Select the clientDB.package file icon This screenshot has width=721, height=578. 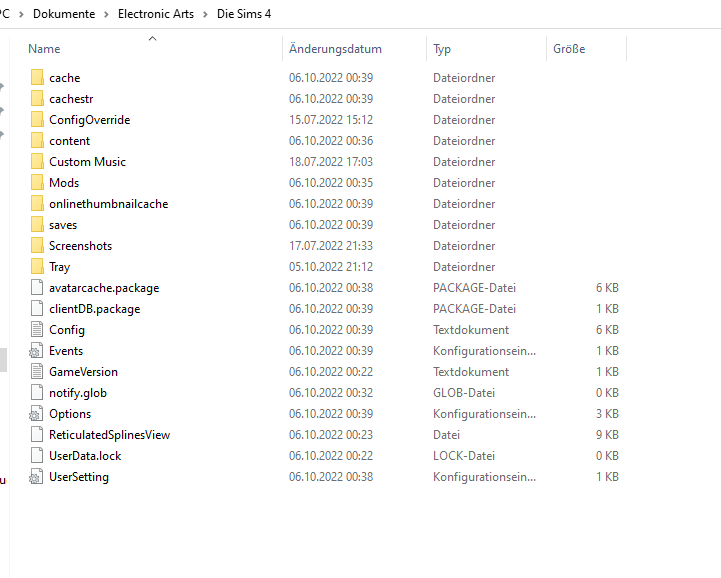pyautogui.click(x=37, y=309)
